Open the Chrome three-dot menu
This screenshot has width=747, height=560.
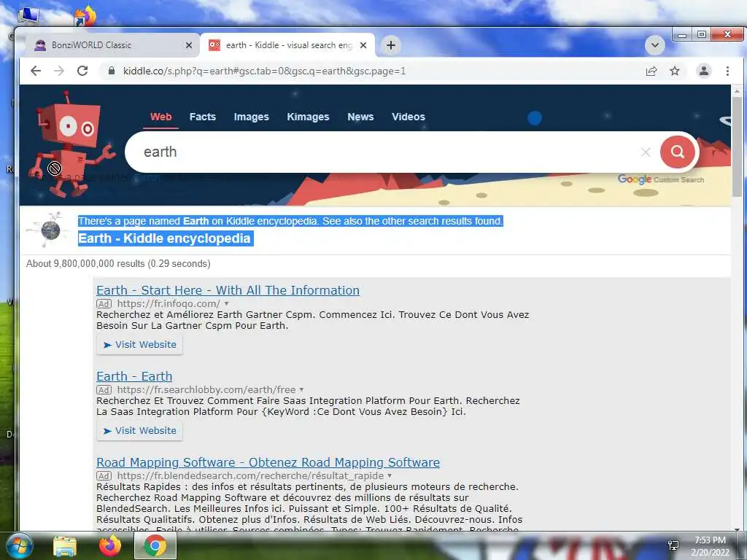(727, 71)
